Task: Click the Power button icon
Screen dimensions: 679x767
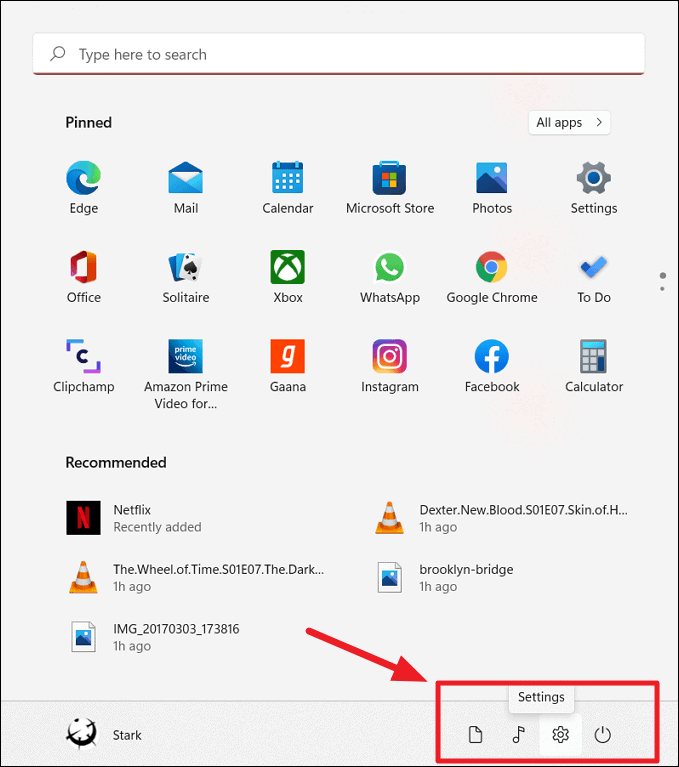Action: (603, 735)
